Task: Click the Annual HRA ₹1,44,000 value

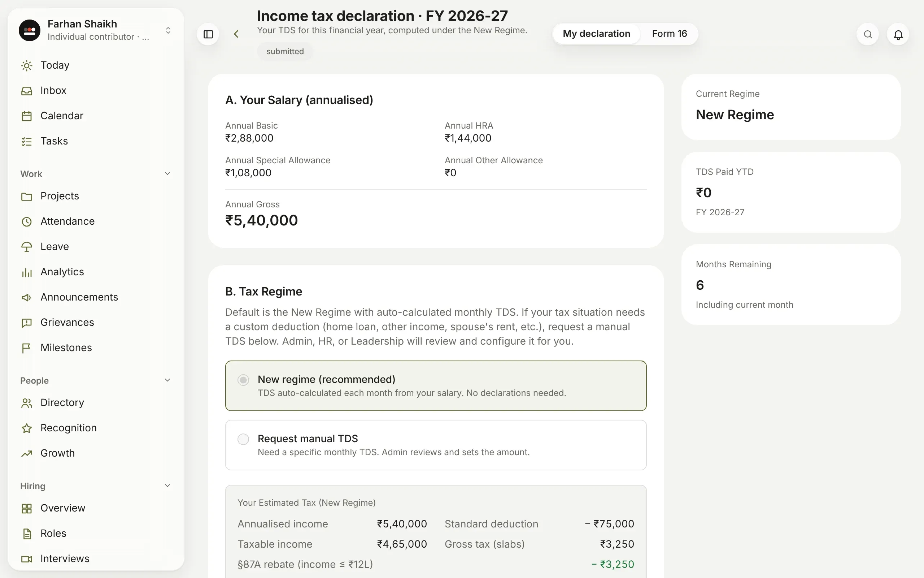Action: tap(468, 138)
